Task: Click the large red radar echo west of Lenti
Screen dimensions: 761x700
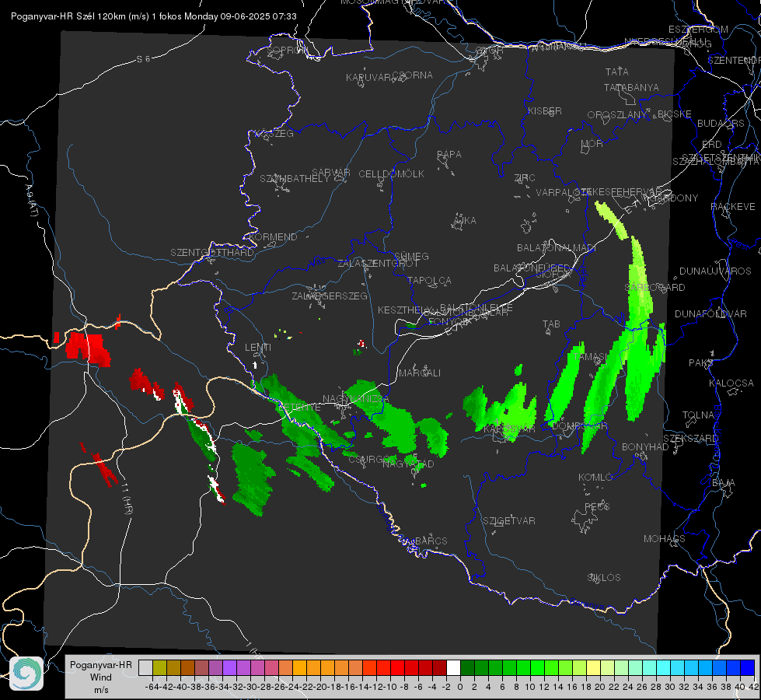Action: 88,348
